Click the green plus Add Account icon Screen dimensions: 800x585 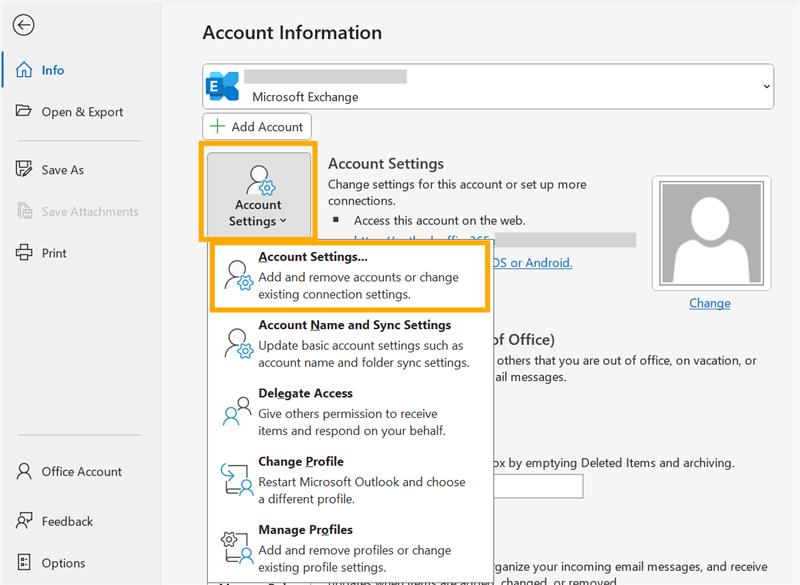coord(218,126)
